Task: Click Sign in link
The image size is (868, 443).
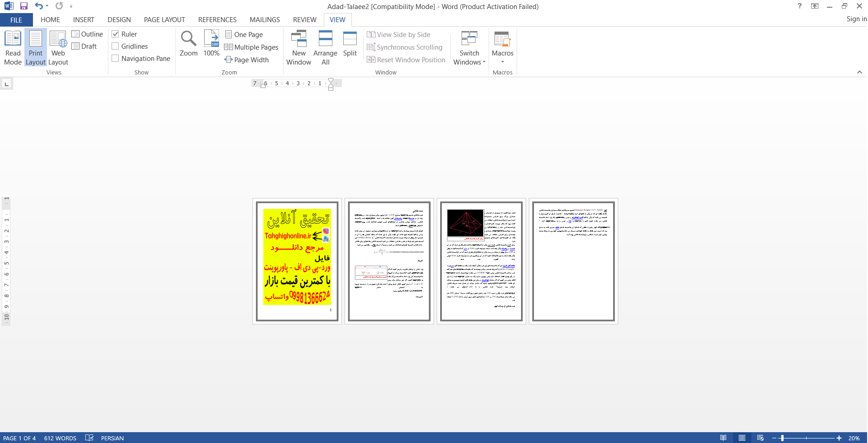Action: pyautogui.click(x=856, y=19)
